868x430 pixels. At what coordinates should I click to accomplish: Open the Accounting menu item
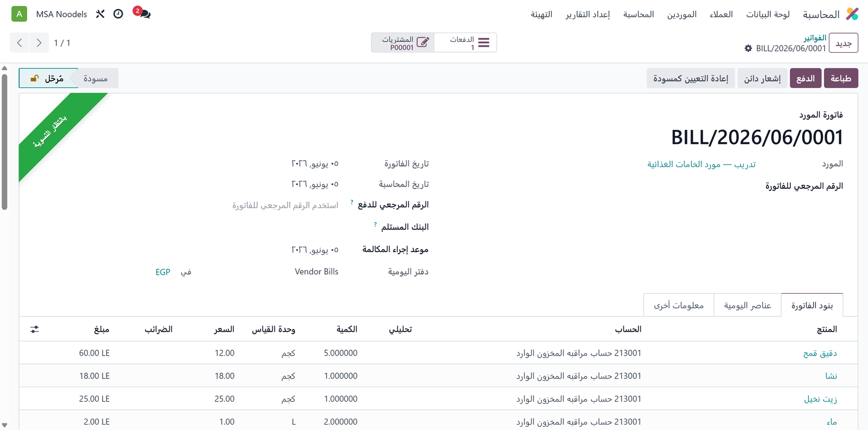pyautogui.click(x=639, y=14)
